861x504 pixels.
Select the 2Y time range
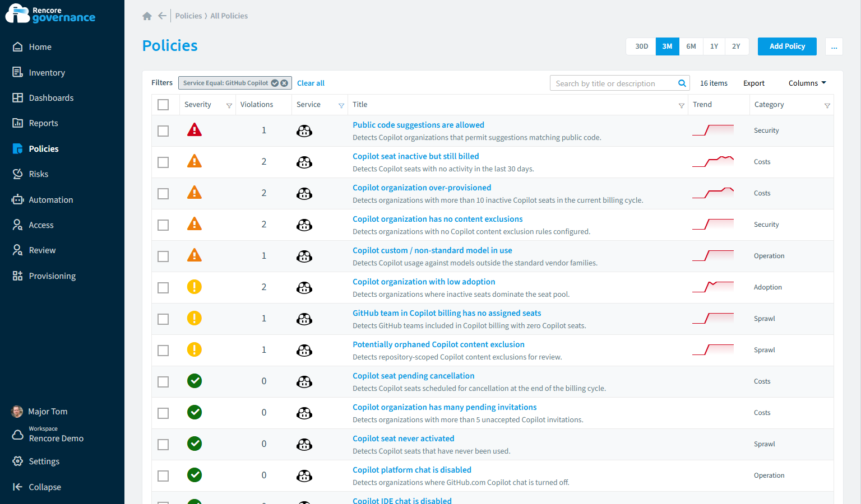point(736,46)
